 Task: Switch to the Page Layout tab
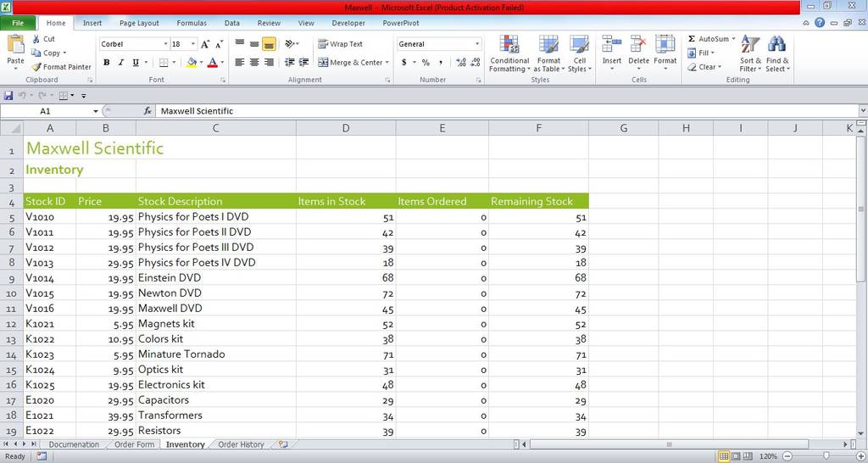pyautogui.click(x=139, y=23)
